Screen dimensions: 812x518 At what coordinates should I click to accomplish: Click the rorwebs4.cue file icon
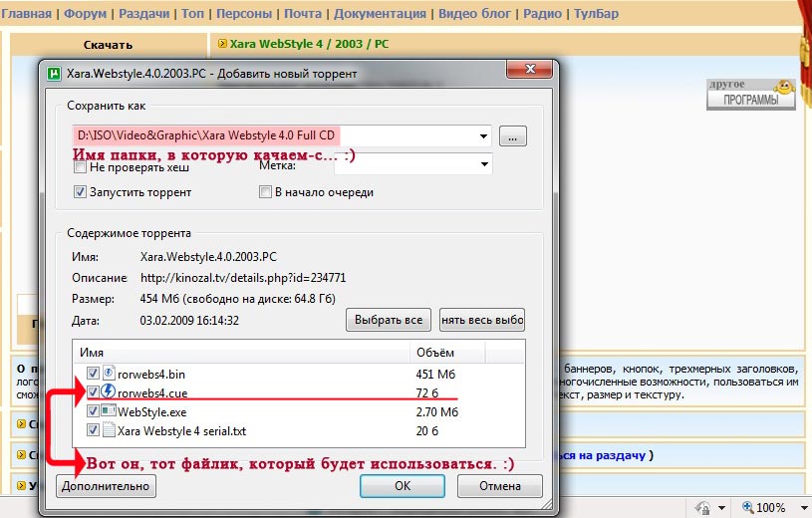point(109,391)
